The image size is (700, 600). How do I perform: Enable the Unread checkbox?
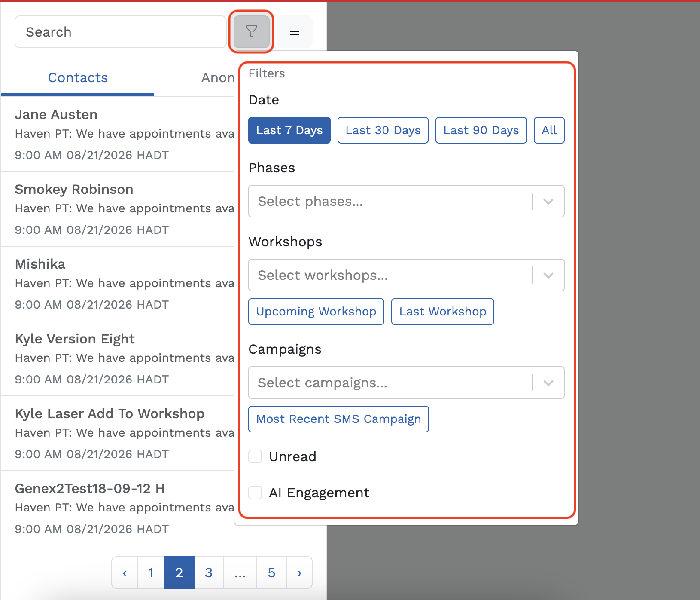click(x=256, y=456)
